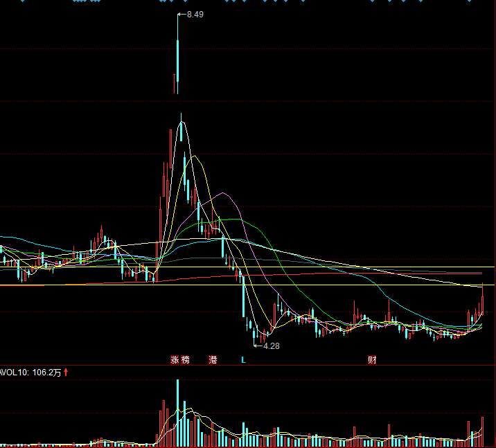Click the 涨 event marker icon
The image size is (496, 448).
click(x=175, y=360)
